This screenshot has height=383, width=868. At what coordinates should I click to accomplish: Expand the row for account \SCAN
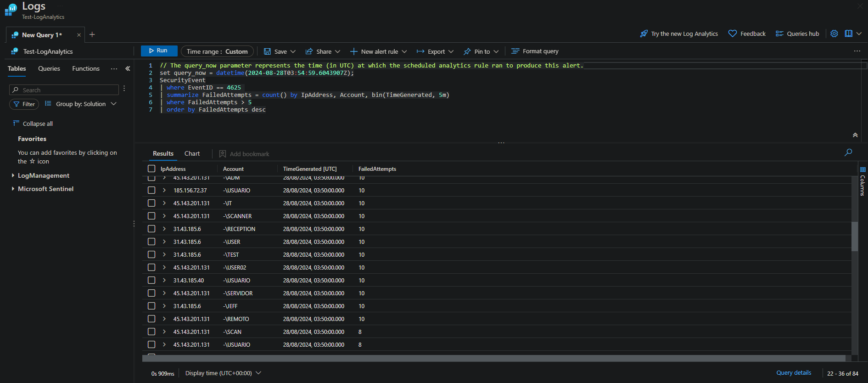[164, 332]
